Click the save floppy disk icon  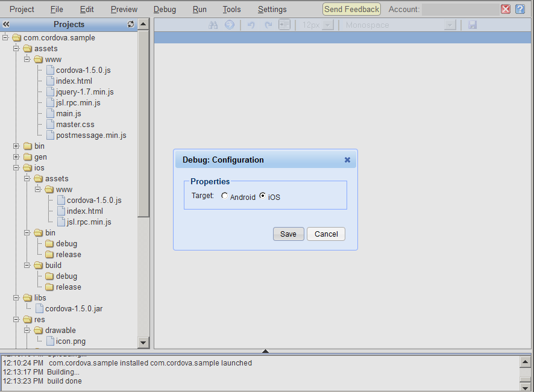[473, 25]
